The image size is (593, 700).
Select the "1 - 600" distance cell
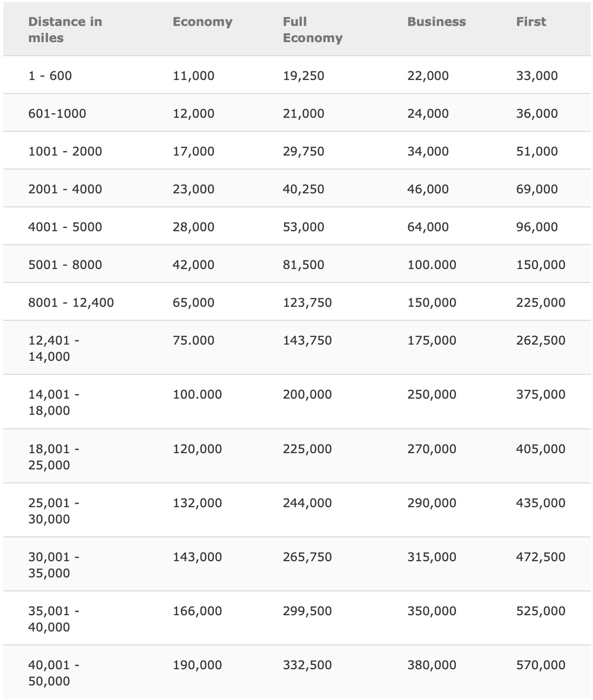50,76
